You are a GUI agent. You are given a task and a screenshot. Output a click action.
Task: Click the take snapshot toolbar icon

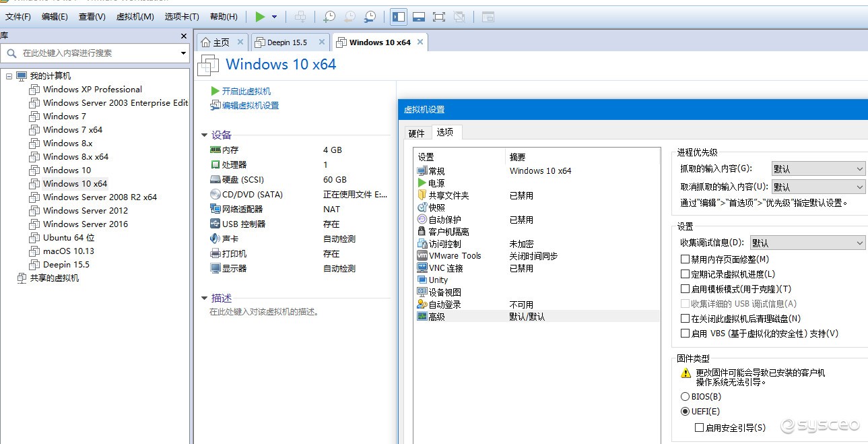point(330,17)
